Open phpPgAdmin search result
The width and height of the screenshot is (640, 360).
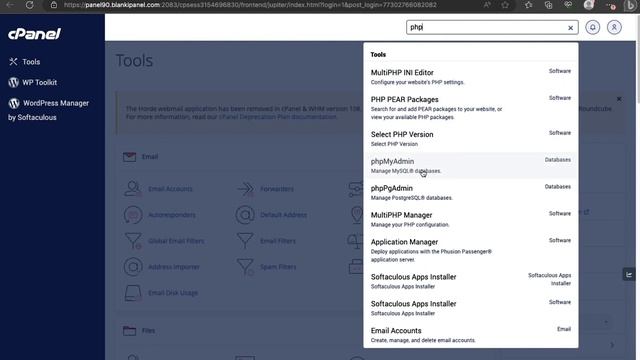pyautogui.click(x=471, y=193)
